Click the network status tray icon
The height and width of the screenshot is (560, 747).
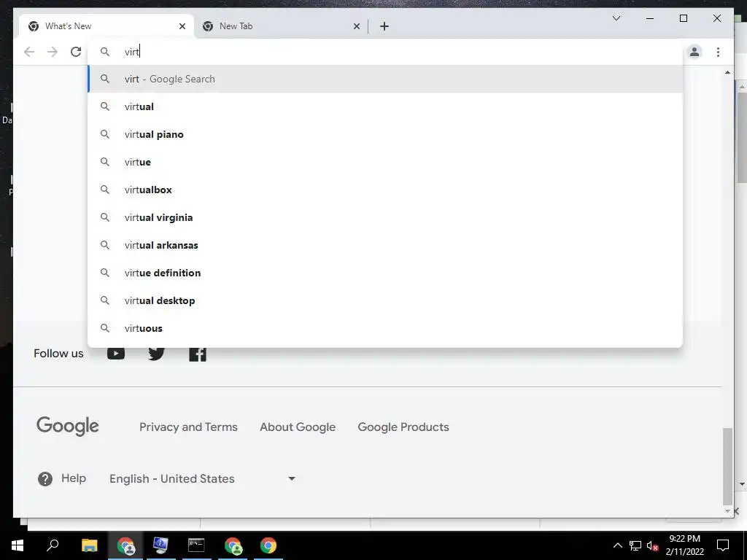point(635,545)
